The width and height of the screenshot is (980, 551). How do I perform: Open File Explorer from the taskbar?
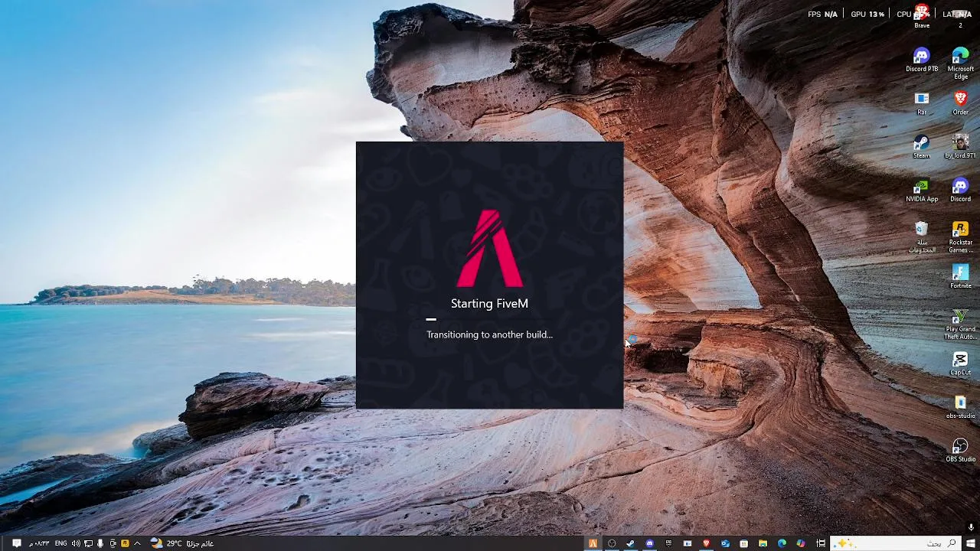(763, 543)
